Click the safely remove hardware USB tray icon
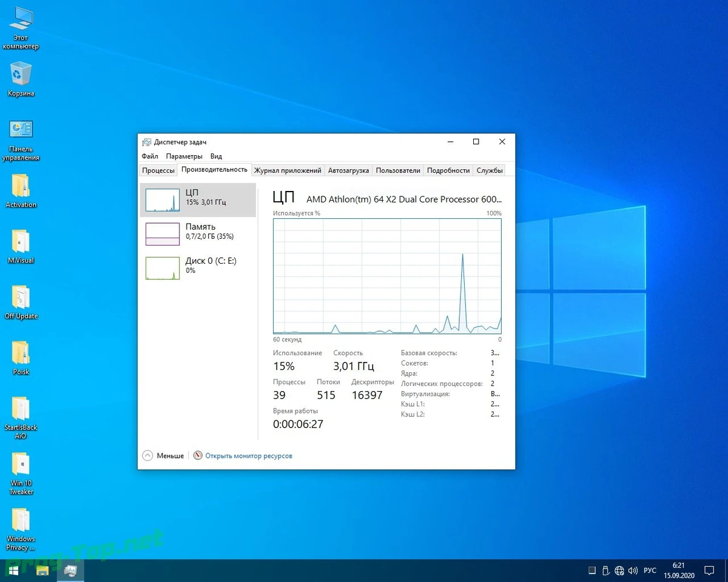This screenshot has width=728, height=582. (605, 570)
